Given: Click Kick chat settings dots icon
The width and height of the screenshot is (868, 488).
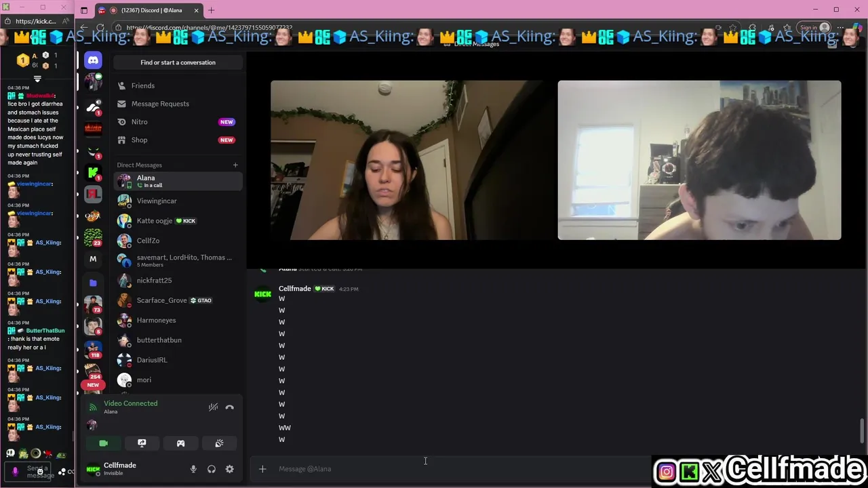Looking at the screenshot, I should click(x=62, y=472).
